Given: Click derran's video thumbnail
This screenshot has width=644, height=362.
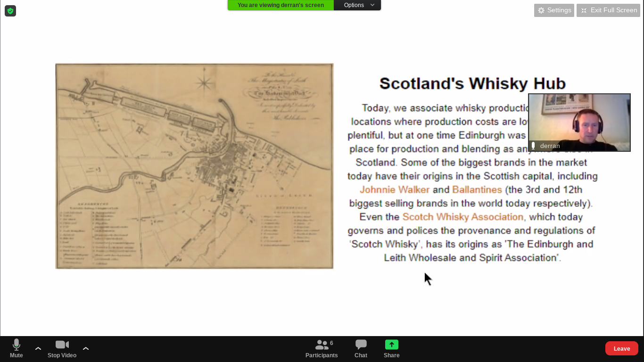Looking at the screenshot, I should (579, 123).
